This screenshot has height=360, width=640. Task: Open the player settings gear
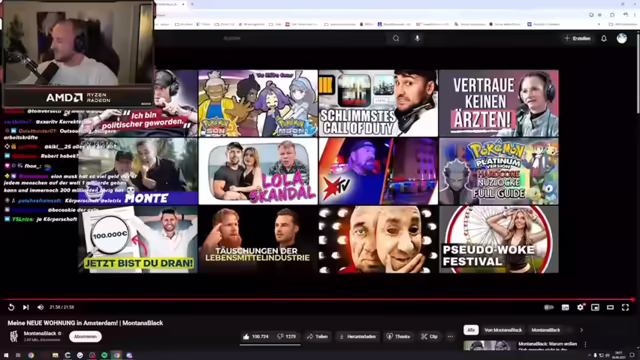pyautogui.click(x=580, y=307)
